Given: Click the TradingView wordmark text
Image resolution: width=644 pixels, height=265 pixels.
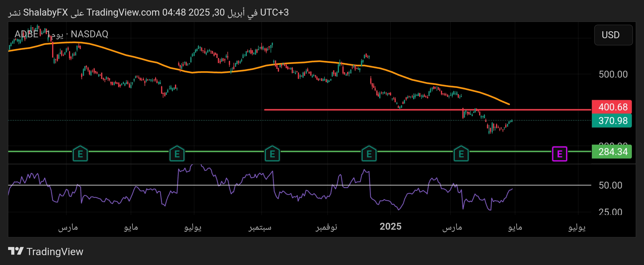Looking at the screenshot, I should [x=55, y=252].
